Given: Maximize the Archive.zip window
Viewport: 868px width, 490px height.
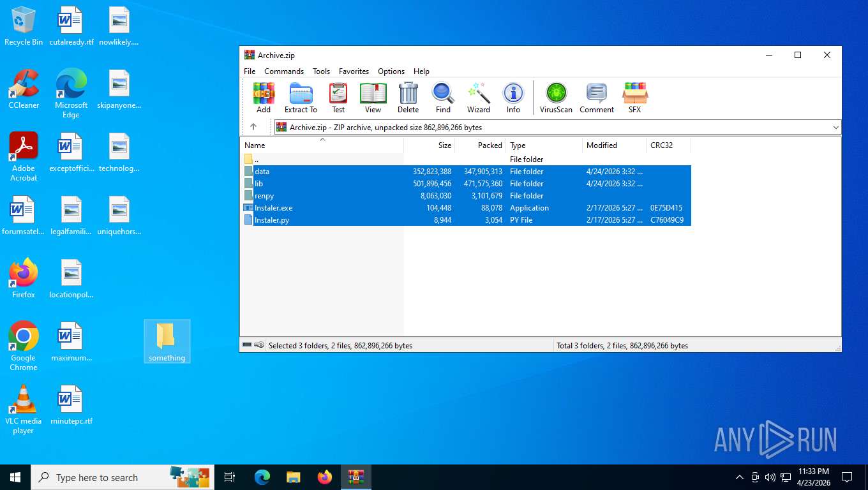Looking at the screenshot, I should (x=797, y=56).
